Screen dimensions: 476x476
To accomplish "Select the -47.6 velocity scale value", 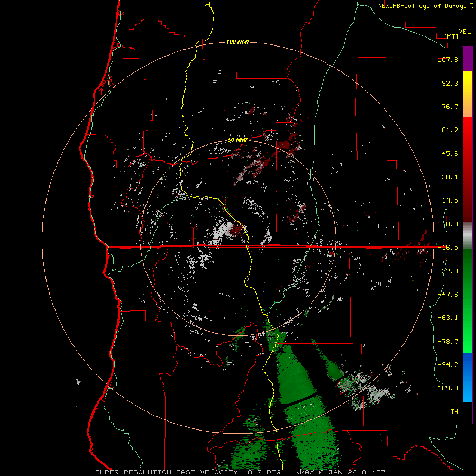I will 448,294.
